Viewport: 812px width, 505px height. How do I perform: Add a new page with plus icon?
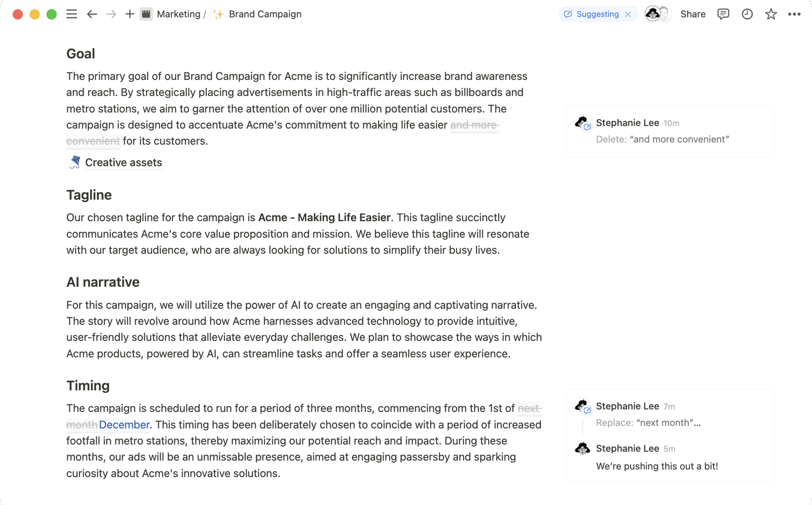[x=130, y=14]
